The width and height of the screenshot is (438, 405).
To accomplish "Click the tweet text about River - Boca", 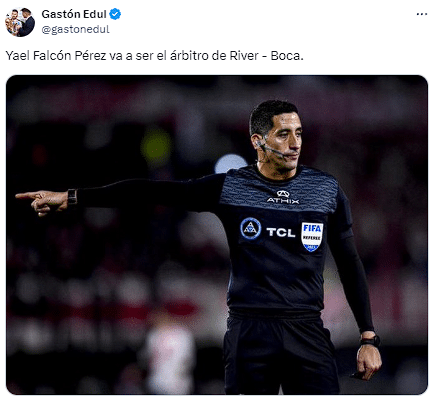I will pos(154,56).
